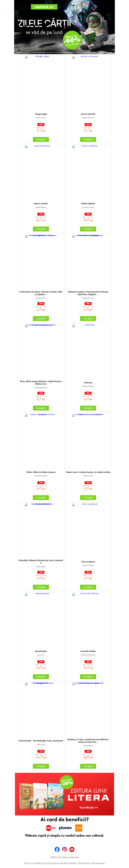Click Cumpără under Tare ca piatra
Screen dimensions: 129x868
click(x=88, y=587)
